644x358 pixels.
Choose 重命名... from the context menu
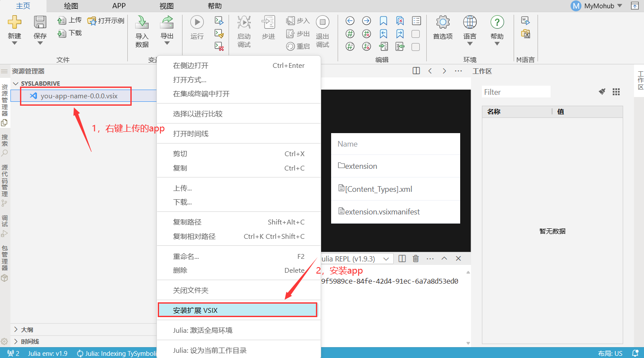coord(239,257)
